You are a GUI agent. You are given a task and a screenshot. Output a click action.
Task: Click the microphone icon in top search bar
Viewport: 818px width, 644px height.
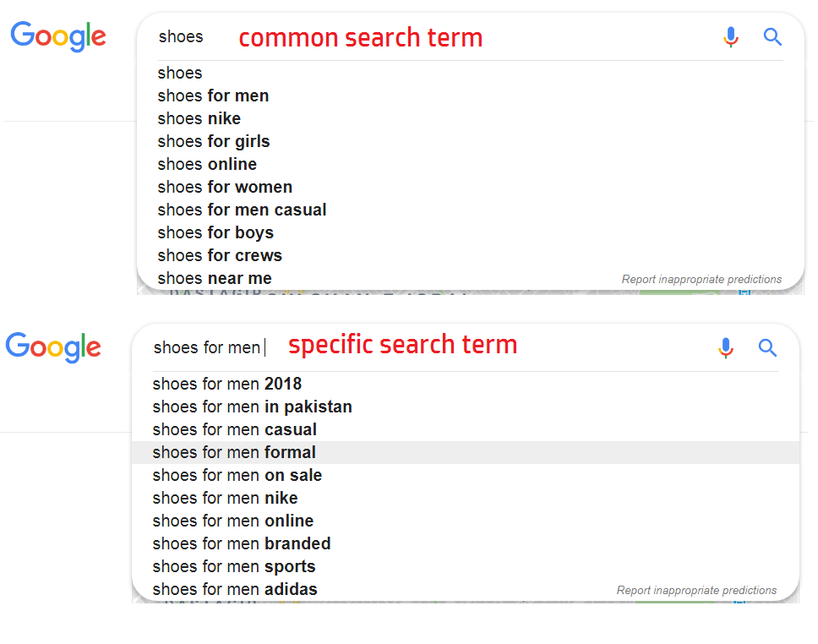click(x=731, y=37)
